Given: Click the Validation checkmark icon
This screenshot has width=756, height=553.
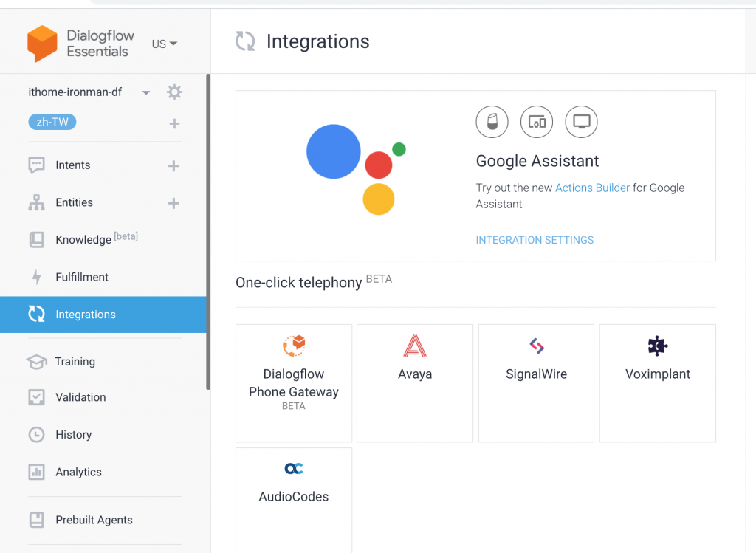Looking at the screenshot, I should tap(37, 397).
